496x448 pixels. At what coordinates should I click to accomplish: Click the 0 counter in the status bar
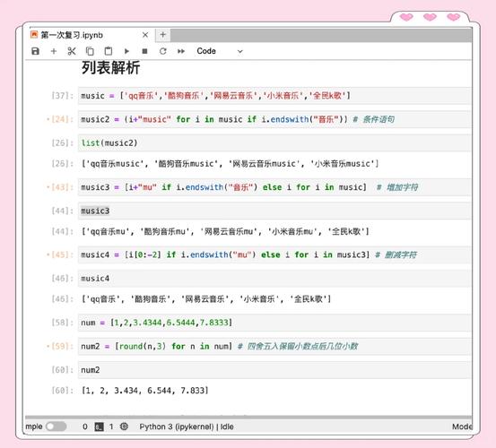tap(85, 426)
